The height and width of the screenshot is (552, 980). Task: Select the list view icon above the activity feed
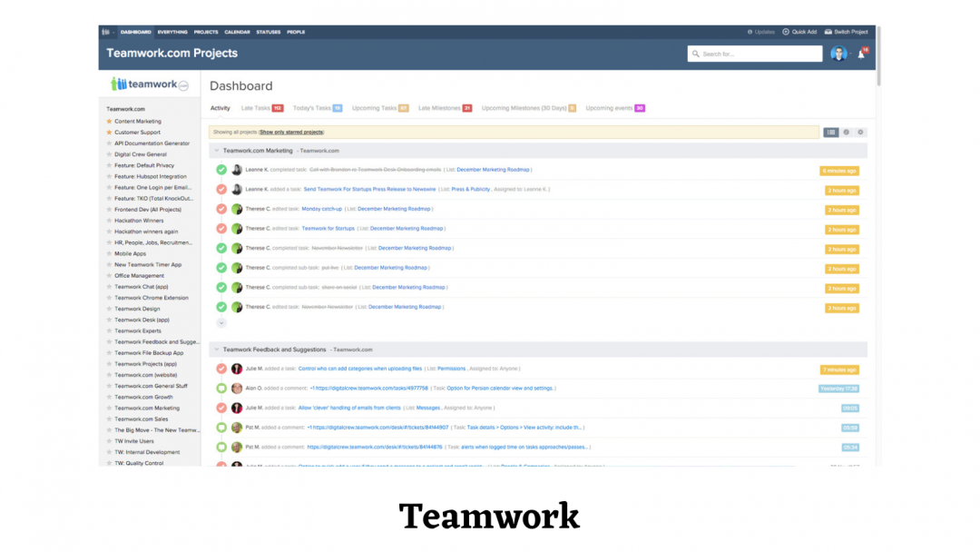tap(831, 132)
